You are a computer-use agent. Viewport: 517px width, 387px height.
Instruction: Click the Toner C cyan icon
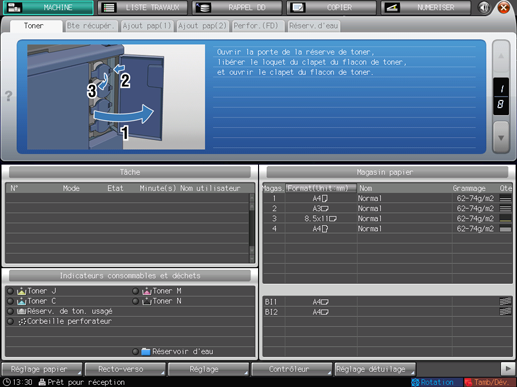[22, 301]
